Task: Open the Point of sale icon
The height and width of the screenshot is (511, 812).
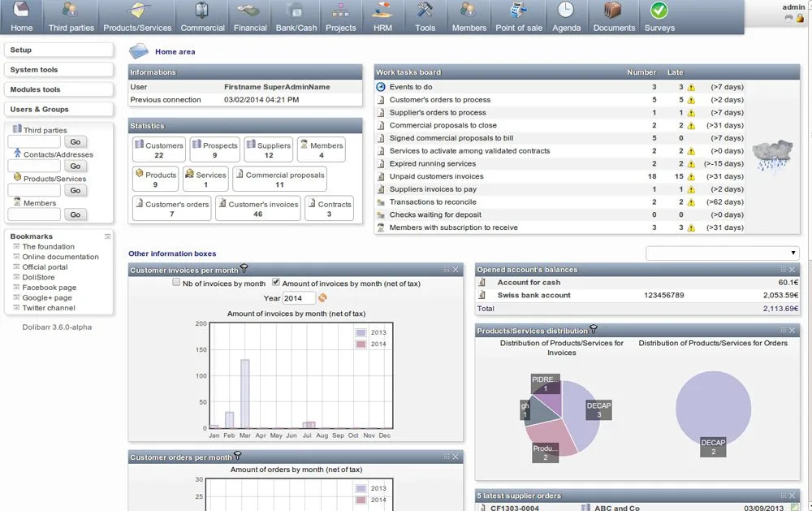Action: (x=518, y=9)
